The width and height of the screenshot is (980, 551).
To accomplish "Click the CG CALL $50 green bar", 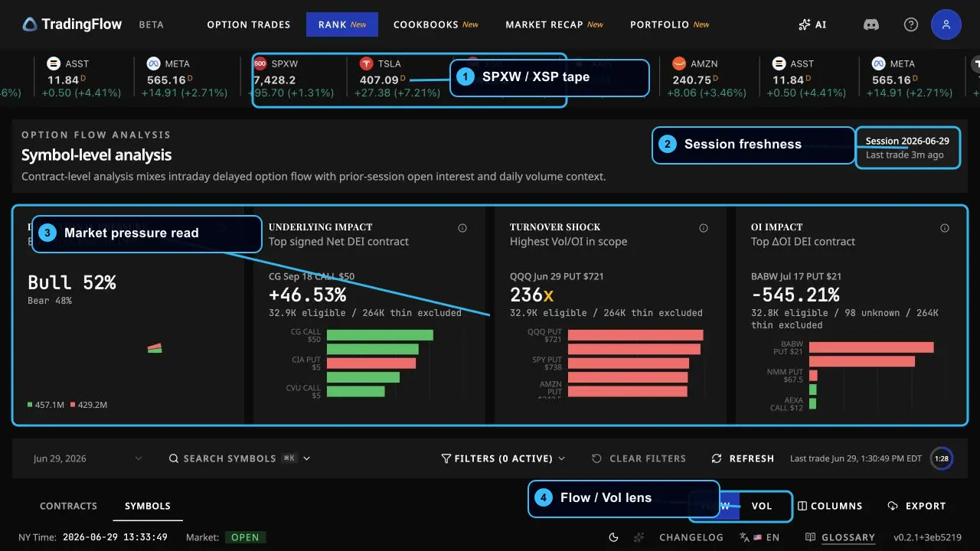I will (380, 335).
